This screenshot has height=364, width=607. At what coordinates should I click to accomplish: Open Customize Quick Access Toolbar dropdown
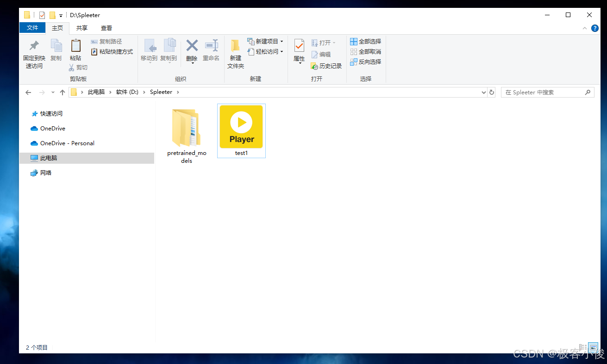[x=61, y=16]
